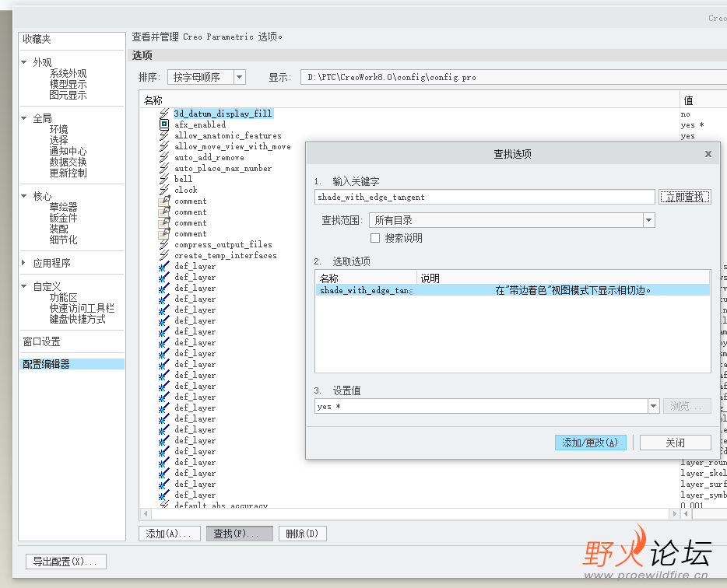This screenshot has width=727, height=588.
Task: Click the horizontal scrollbar left arrow
Action: pos(146,513)
